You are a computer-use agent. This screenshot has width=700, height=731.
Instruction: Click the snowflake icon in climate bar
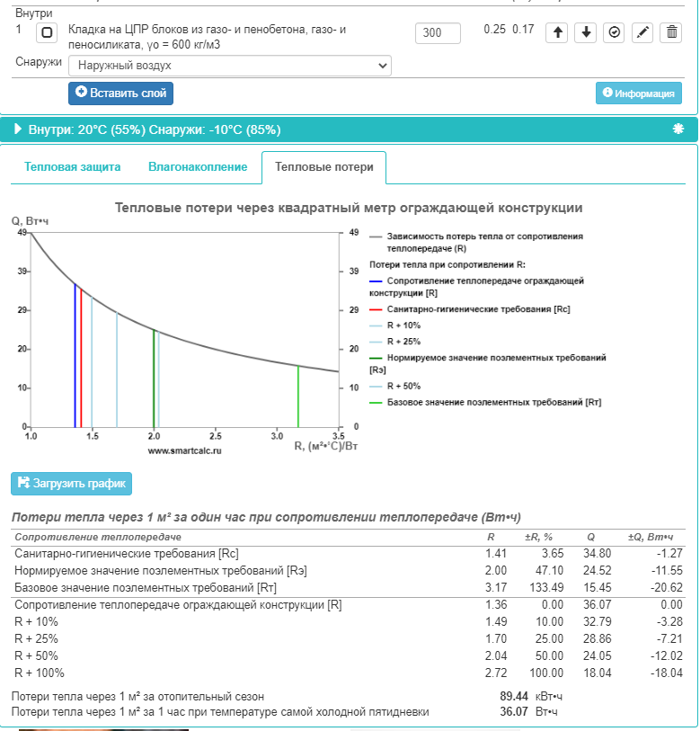[678, 129]
